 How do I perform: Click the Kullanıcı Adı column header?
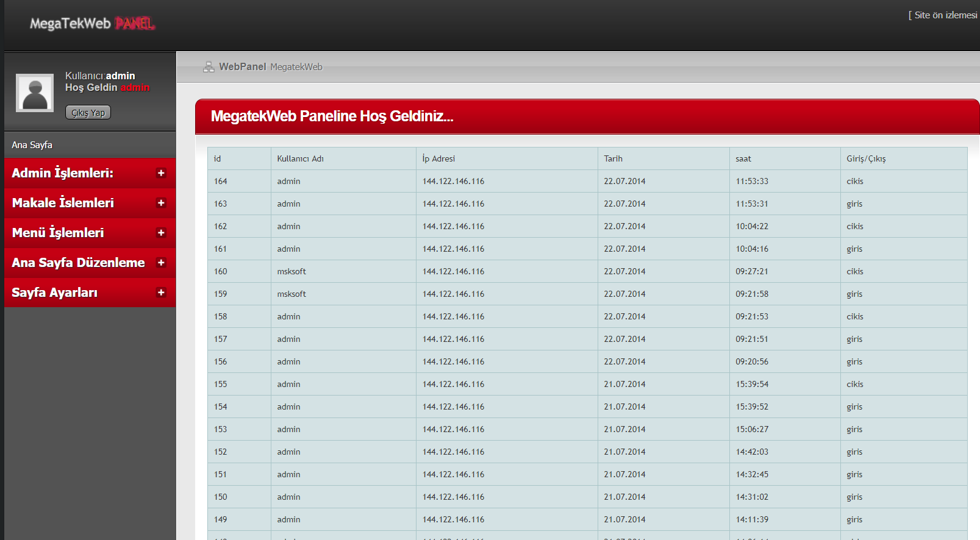300,158
